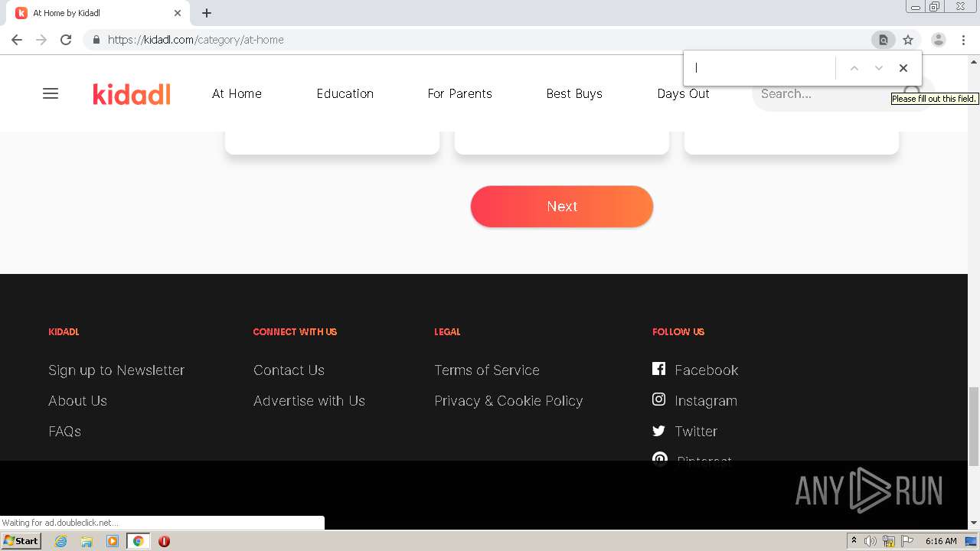Image resolution: width=980 pixels, height=551 pixels.
Task: Click the find-in-page toolbar icon
Action: pos(883,40)
